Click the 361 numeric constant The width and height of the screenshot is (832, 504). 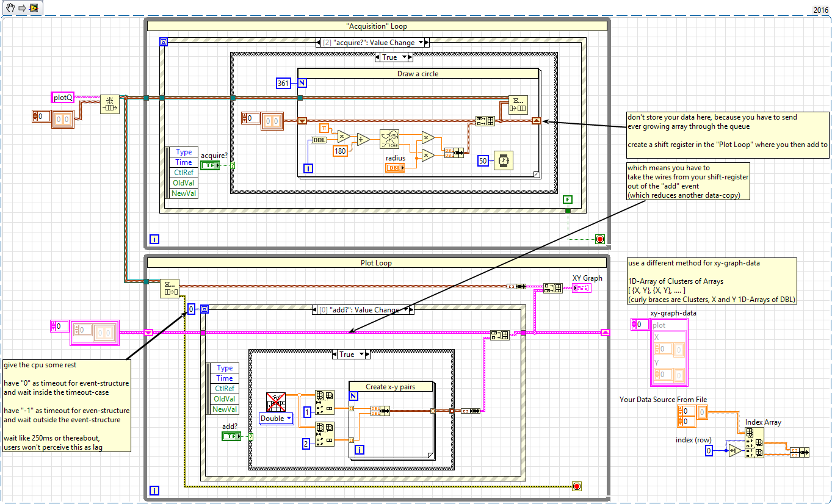click(x=283, y=83)
